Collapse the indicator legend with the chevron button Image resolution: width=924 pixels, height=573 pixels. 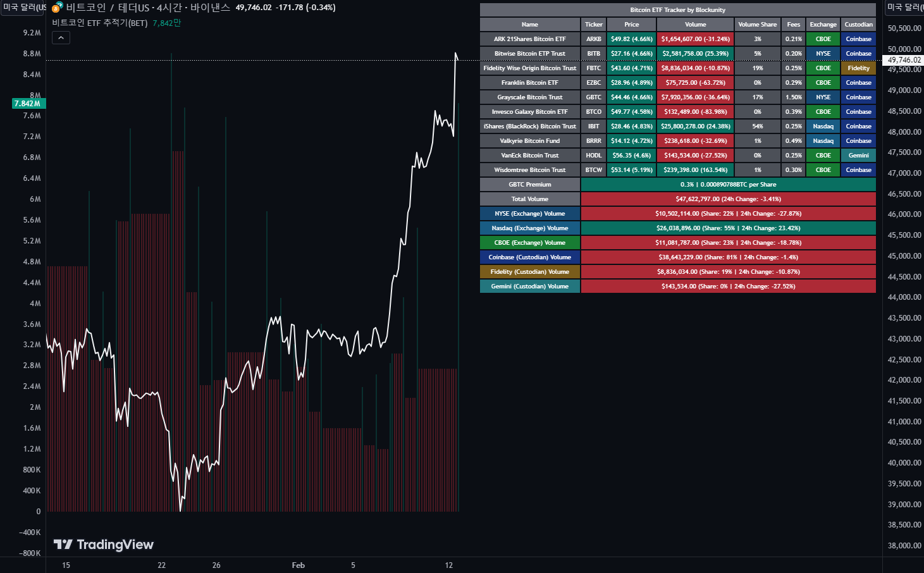coord(61,38)
